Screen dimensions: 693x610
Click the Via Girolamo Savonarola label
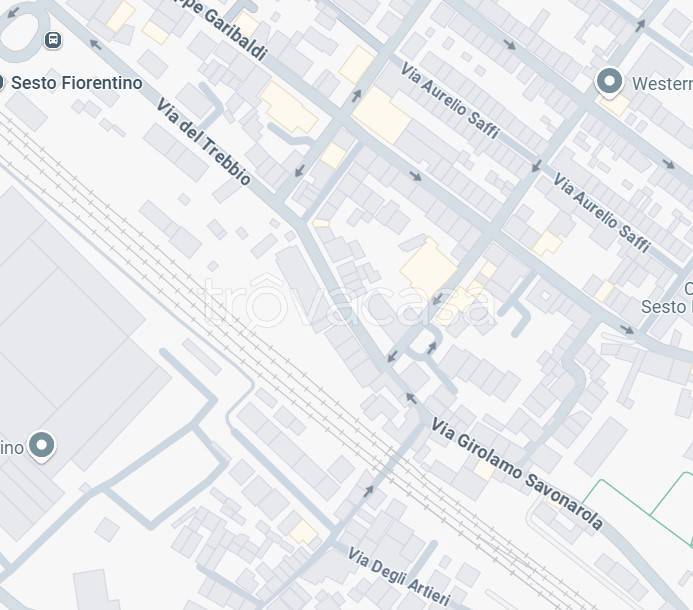(x=517, y=474)
